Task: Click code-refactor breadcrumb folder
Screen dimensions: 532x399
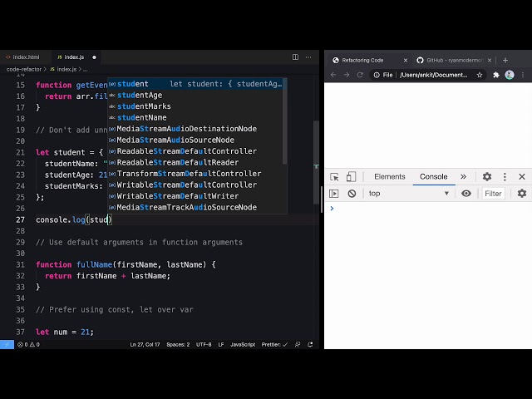Action: 24,69
